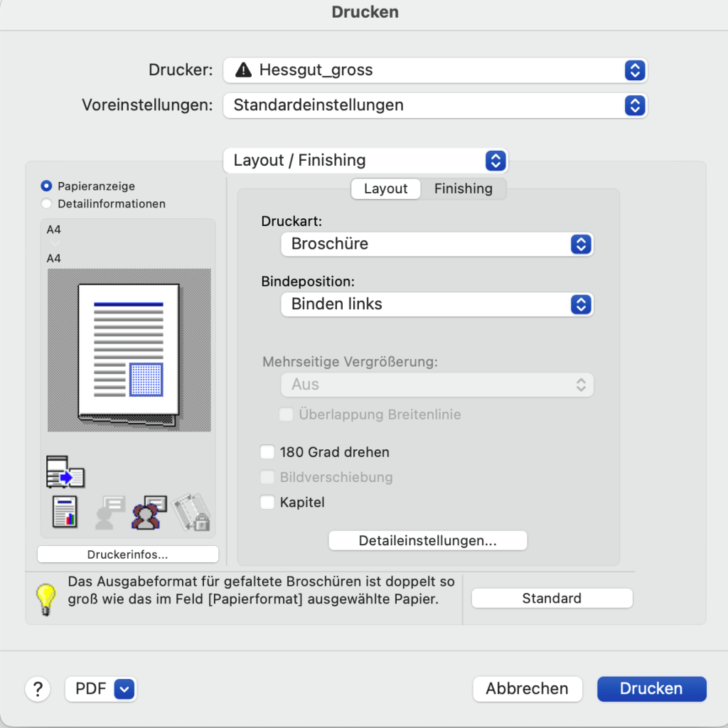728x728 pixels.
Task: Tick the Kapitel checkbox
Action: (267, 503)
